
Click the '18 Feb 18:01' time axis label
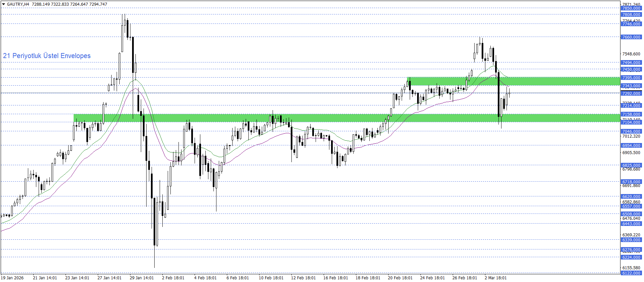(x=368, y=278)
